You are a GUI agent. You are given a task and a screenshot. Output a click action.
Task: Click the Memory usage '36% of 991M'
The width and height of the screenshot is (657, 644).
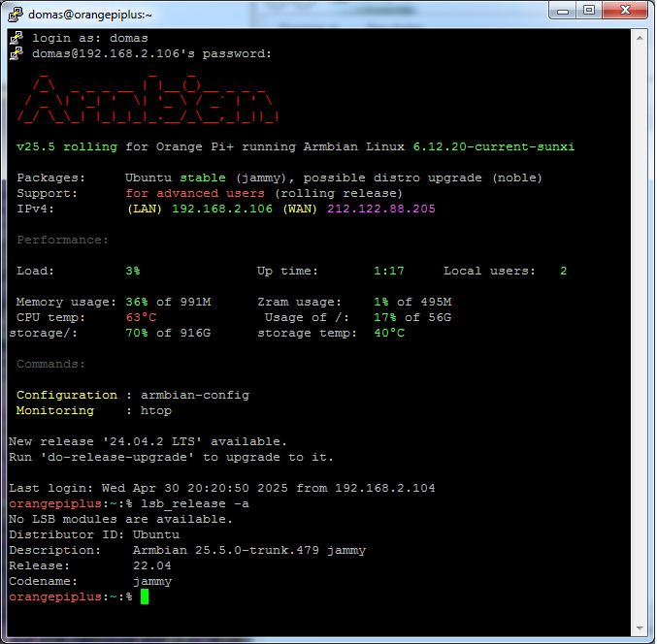(x=168, y=302)
